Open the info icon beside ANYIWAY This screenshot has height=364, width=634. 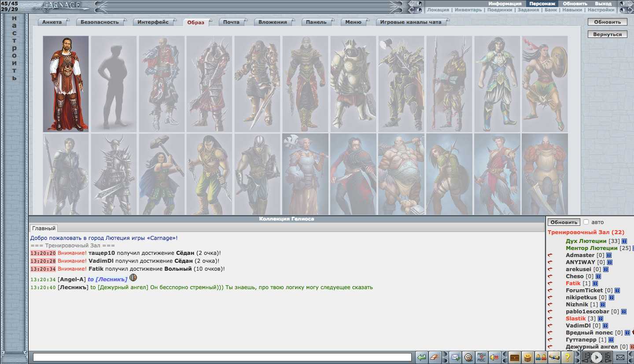(610, 262)
